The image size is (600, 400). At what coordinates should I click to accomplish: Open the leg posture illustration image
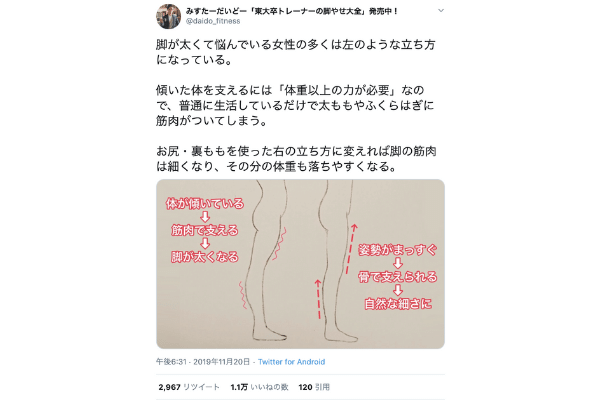tap(300, 264)
